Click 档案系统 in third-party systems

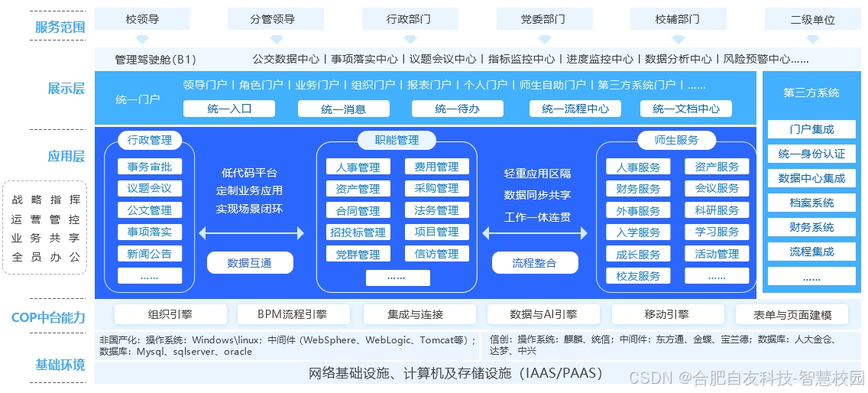(x=811, y=203)
